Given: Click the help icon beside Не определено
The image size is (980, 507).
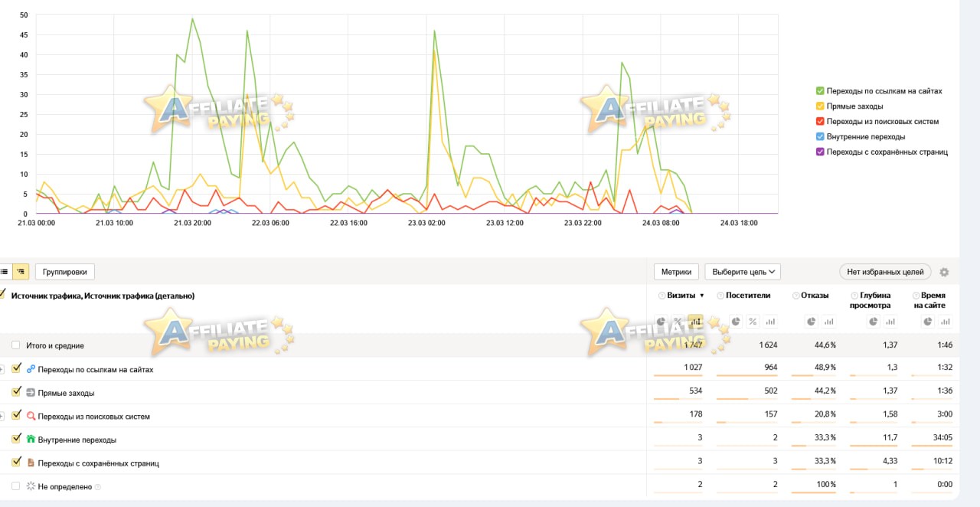Looking at the screenshot, I should (x=97, y=486).
